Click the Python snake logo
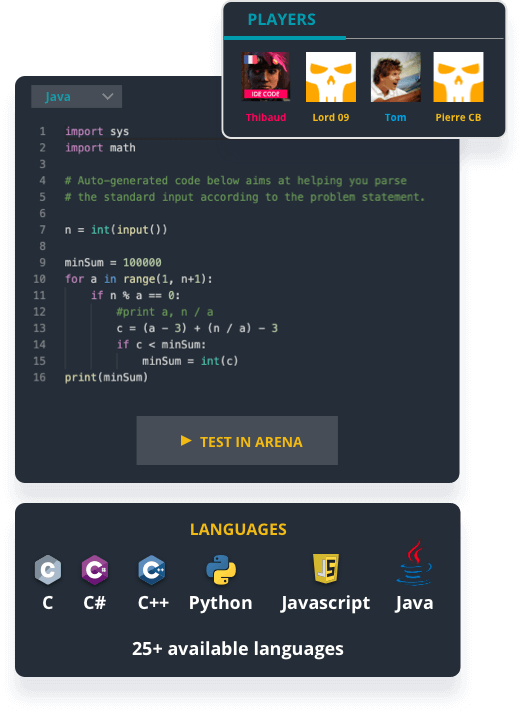 [x=221, y=569]
